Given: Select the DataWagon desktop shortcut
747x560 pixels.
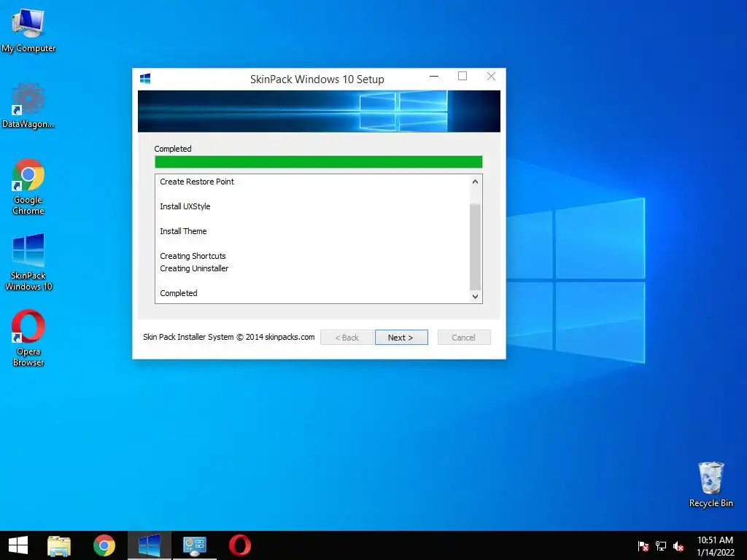Looking at the screenshot, I should pyautogui.click(x=28, y=105).
